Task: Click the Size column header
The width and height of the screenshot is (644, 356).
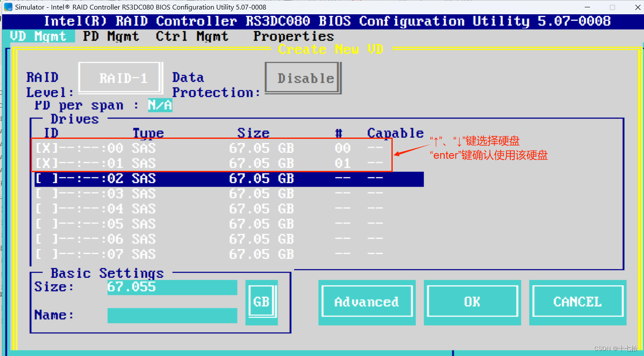Action: pos(253,133)
